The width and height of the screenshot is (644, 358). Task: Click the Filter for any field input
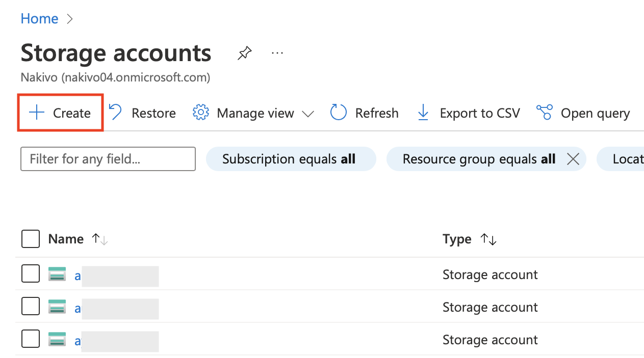click(x=108, y=159)
